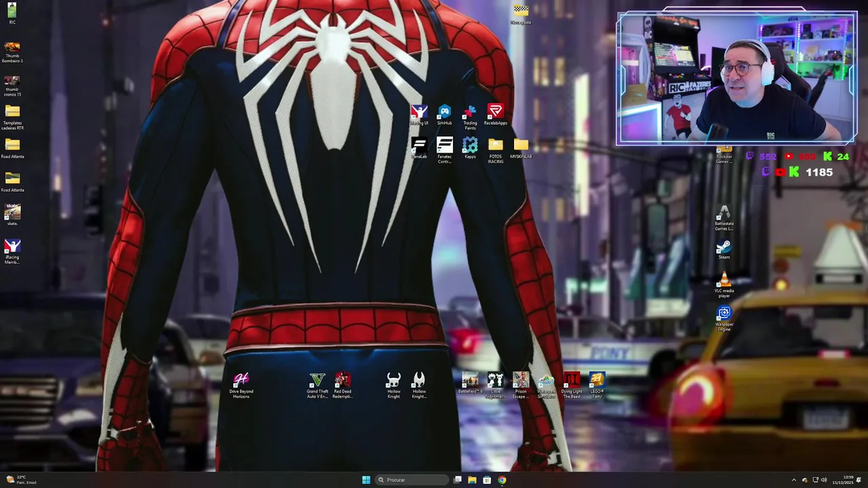Open the Templates cadeiras RTR folder
The width and height of the screenshot is (868, 488).
click(x=12, y=118)
